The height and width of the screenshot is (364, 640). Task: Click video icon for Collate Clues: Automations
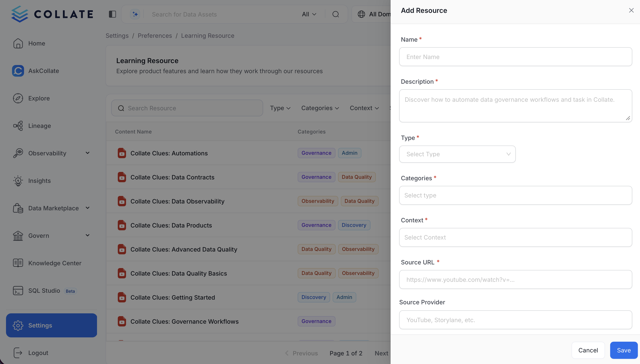tap(122, 153)
